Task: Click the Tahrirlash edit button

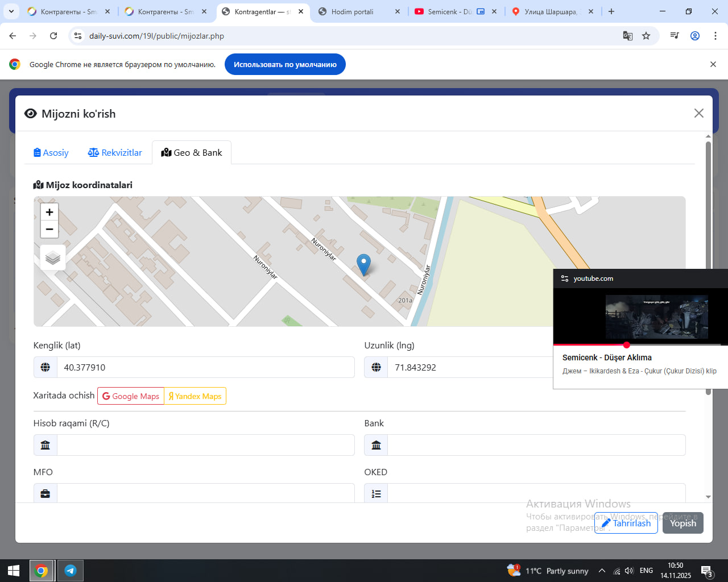Action: 626,523
